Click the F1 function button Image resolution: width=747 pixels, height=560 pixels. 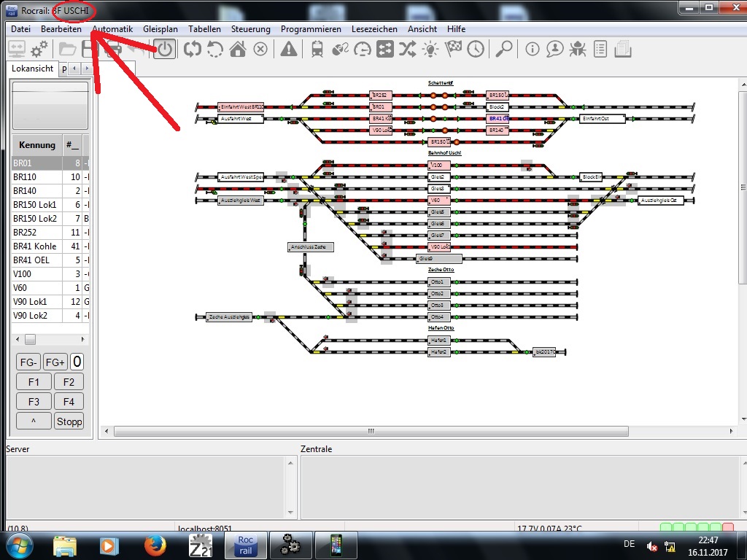(x=34, y=382)
